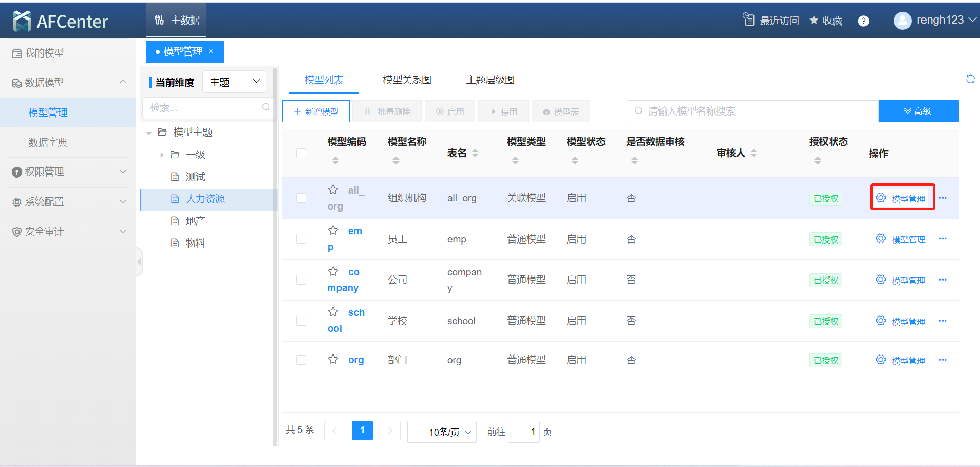The image size is (980, 467).
Task: Collapse the left sidebar handle
Action: (139, 261)
